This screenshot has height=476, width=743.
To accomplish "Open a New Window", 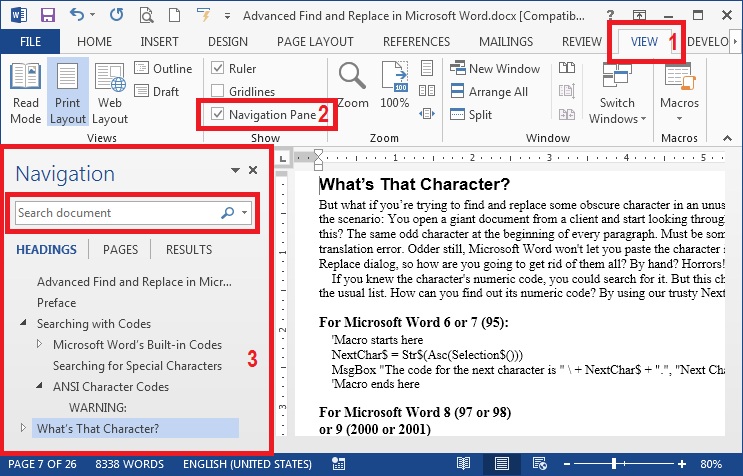I will 495,69.
